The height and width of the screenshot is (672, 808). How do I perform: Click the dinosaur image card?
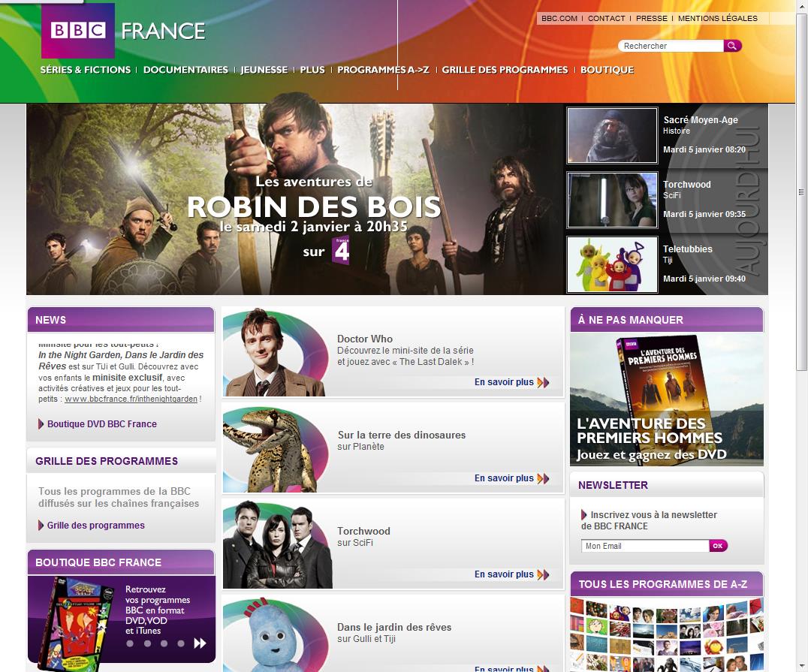pos(275,449)
